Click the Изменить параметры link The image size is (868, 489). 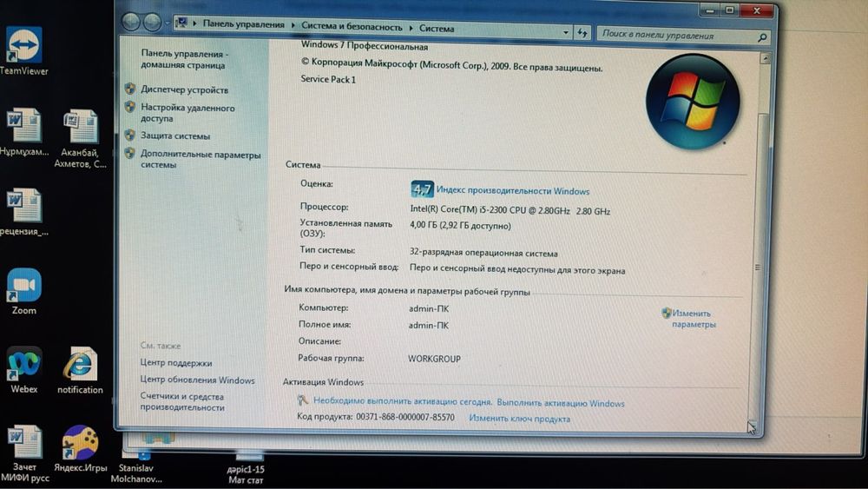(x=694, y=319)
